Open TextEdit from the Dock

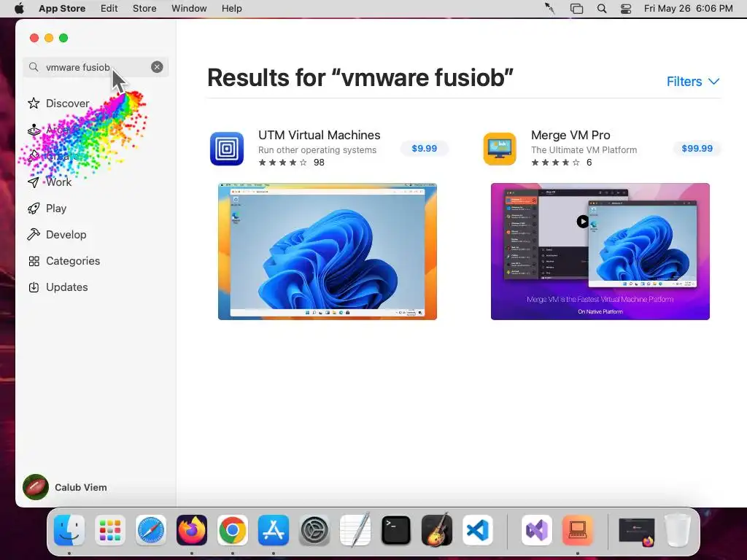point(355,530)
